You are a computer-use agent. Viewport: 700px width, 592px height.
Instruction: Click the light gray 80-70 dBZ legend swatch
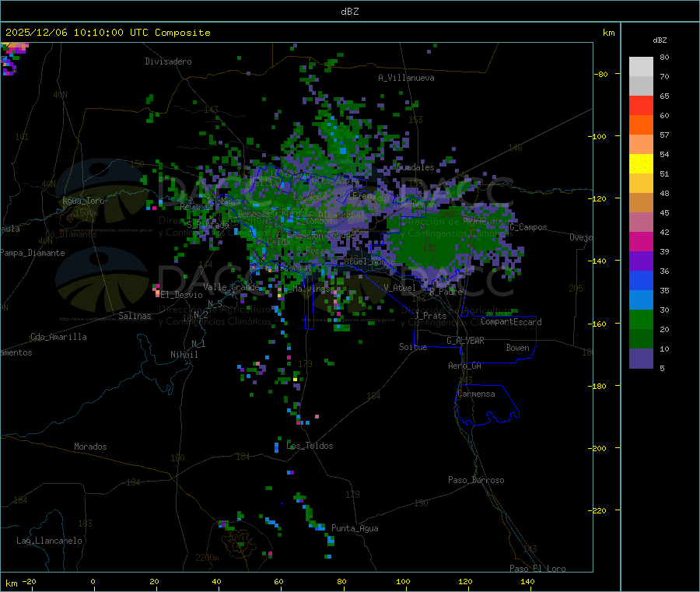coord(641,67)
